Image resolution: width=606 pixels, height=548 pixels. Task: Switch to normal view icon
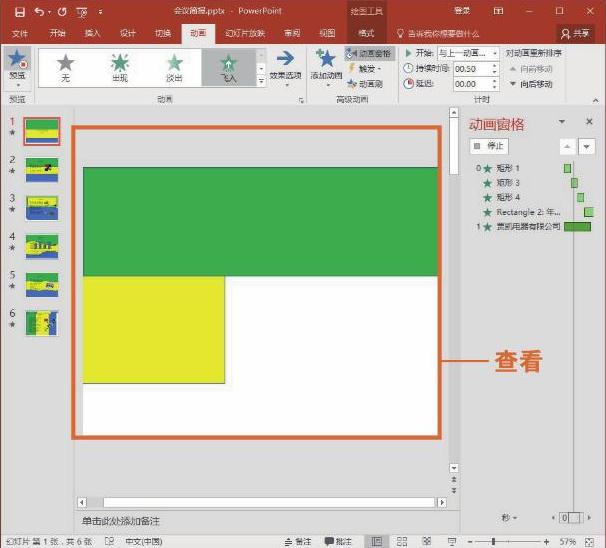376,541
